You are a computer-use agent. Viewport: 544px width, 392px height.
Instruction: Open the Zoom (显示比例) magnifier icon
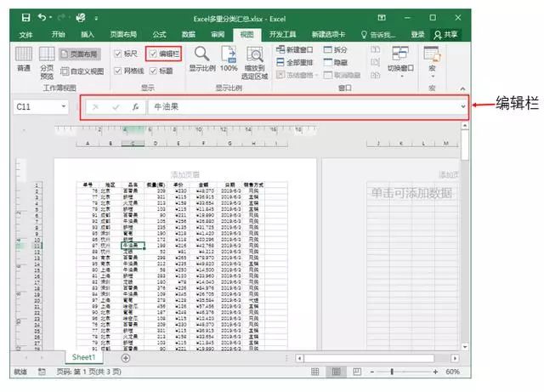(202, 59)
